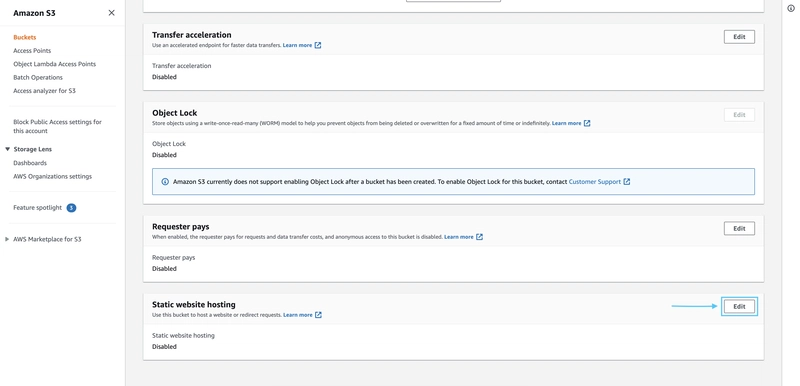
Task: Click the info circle icon in Object Lock notice
Action: (x=165, y=182)
